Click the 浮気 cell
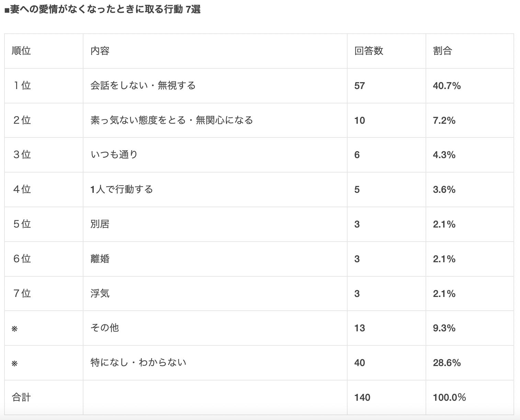This screenshot has height=420, width=520. tap(100, 294)
